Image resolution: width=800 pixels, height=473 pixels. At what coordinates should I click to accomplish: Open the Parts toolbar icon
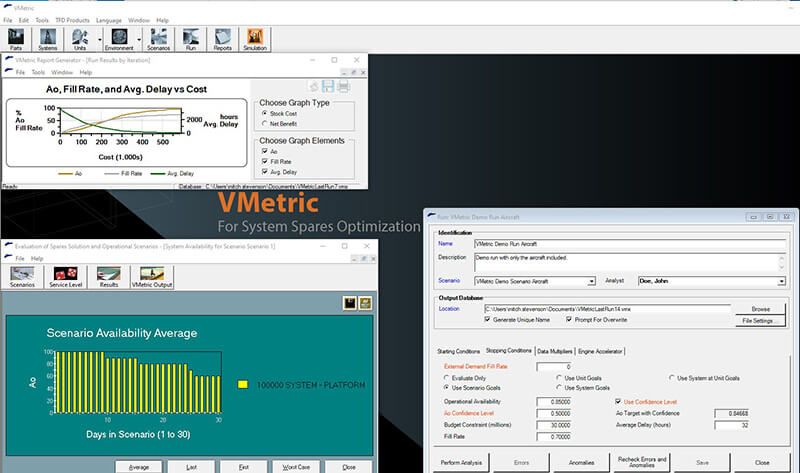point(16,39)
